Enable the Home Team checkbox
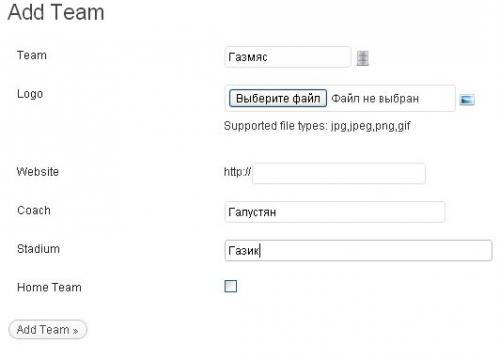The height and width of the screenshot is (360, 500). pyautogui.click(x=231, y=286)
